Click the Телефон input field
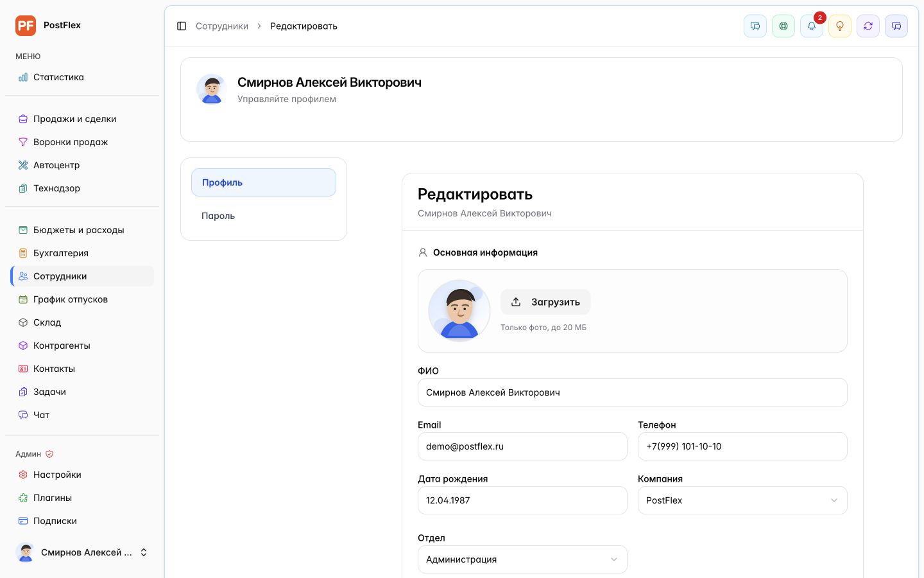The width and height of the screenshot is (924, 578). [742, 446]
